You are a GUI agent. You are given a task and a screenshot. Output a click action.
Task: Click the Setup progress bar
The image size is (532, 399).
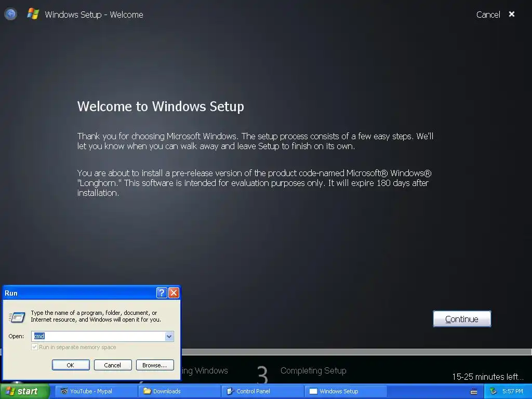[356, 352]
